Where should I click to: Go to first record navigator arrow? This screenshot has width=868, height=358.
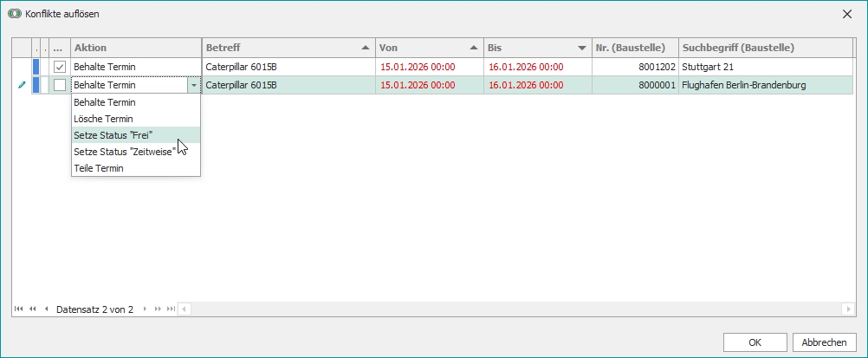(x=19, y=309)
